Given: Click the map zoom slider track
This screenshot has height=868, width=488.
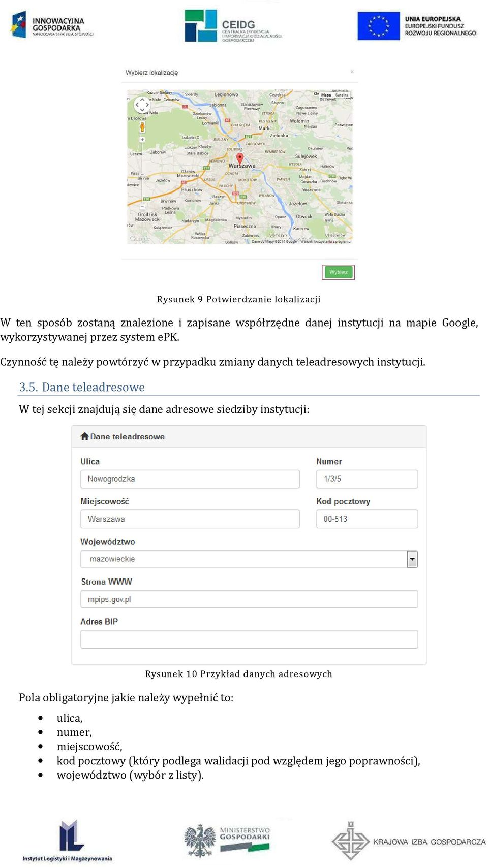Looking at the screenshot, I should pos(142,173).
